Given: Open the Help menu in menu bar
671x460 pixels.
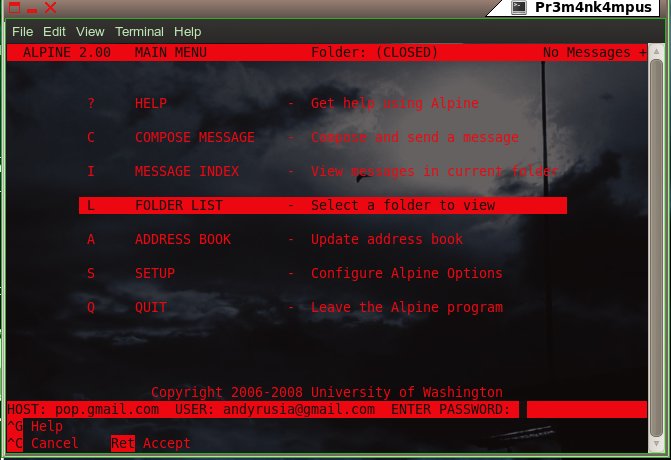Looking at the screenshot, I should point(187,32).
